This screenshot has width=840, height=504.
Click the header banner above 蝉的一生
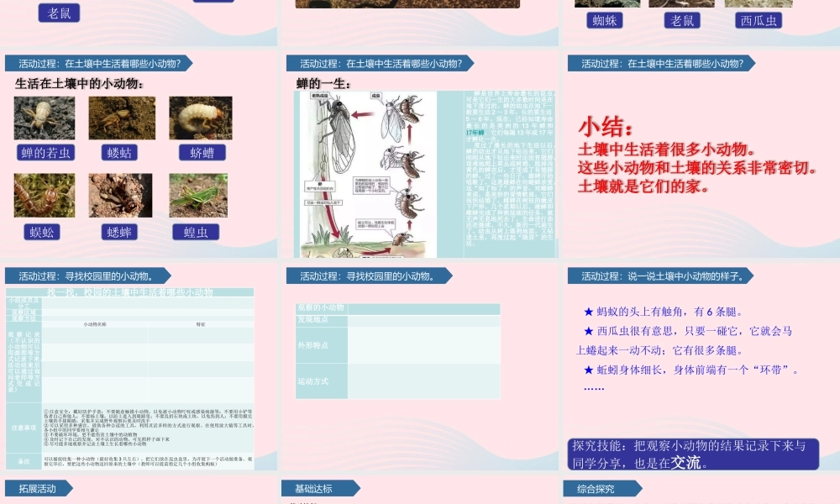coord(381,63)
